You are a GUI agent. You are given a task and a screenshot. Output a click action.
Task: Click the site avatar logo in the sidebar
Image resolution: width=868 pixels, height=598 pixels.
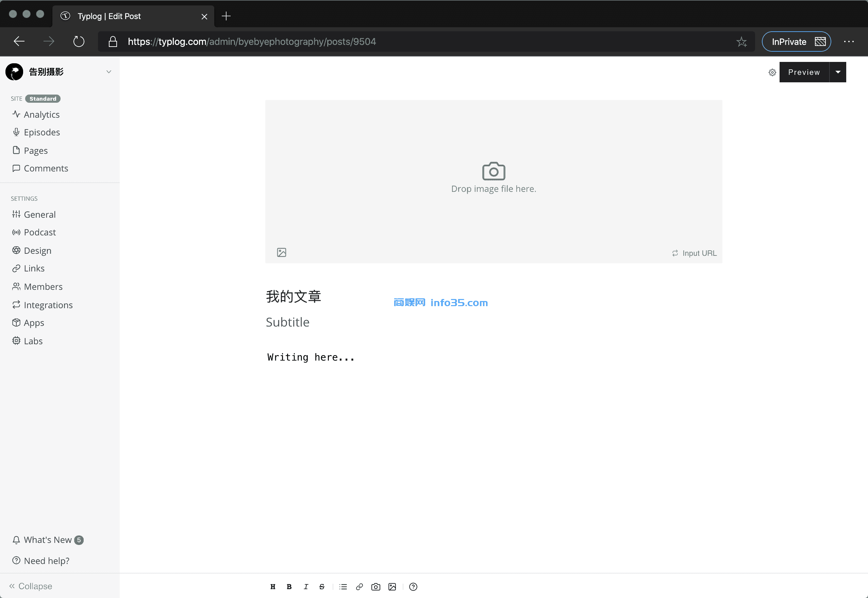(15, 71)
